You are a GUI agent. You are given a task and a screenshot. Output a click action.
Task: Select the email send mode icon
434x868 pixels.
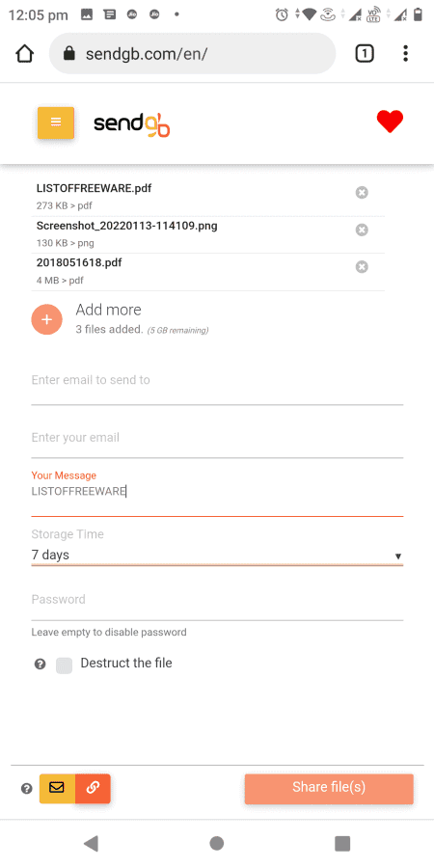57,788
